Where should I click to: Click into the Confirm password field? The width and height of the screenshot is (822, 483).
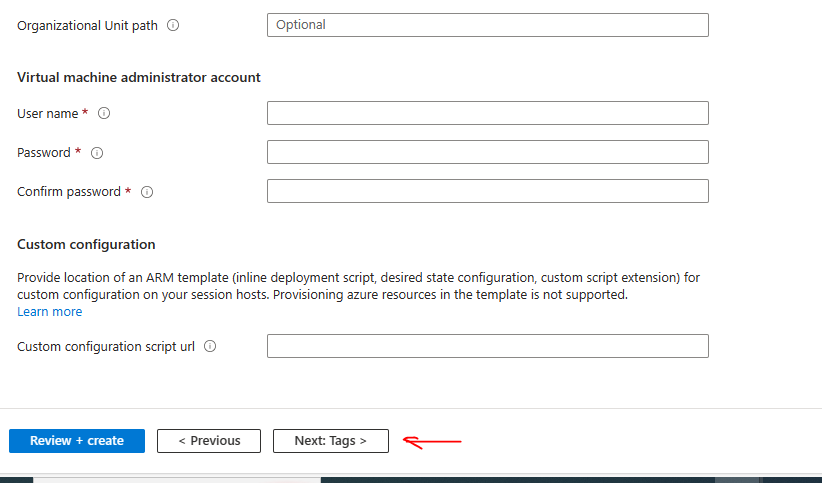click(487, 191)
